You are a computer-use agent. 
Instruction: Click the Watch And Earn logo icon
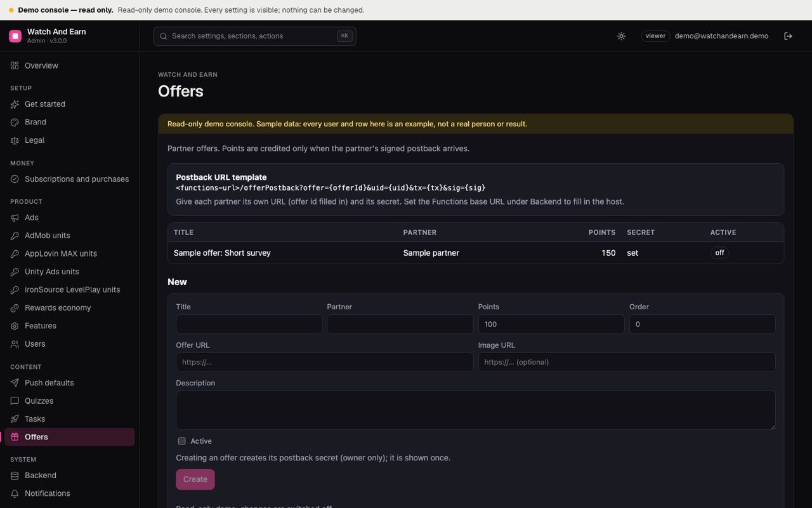(15, 36)
